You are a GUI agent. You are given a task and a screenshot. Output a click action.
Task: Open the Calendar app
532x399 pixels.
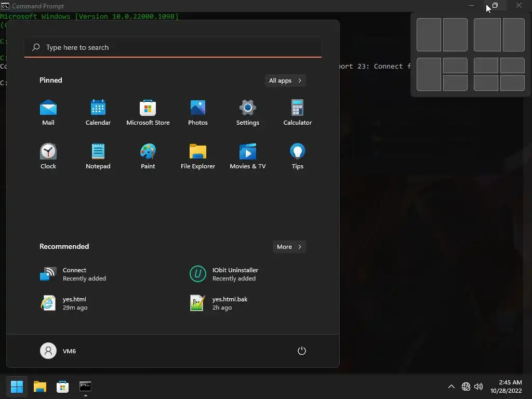point(98,113)
